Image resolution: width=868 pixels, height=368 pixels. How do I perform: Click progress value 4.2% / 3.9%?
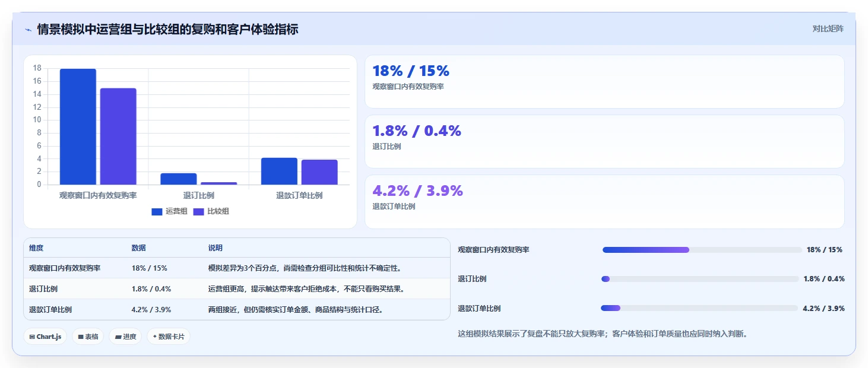[x=823, y=309]
